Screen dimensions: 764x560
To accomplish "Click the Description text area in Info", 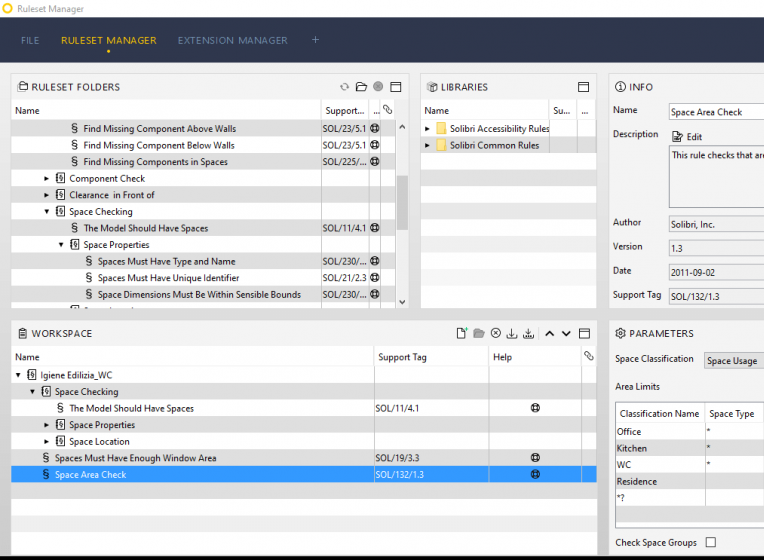I will coord(716,177).
